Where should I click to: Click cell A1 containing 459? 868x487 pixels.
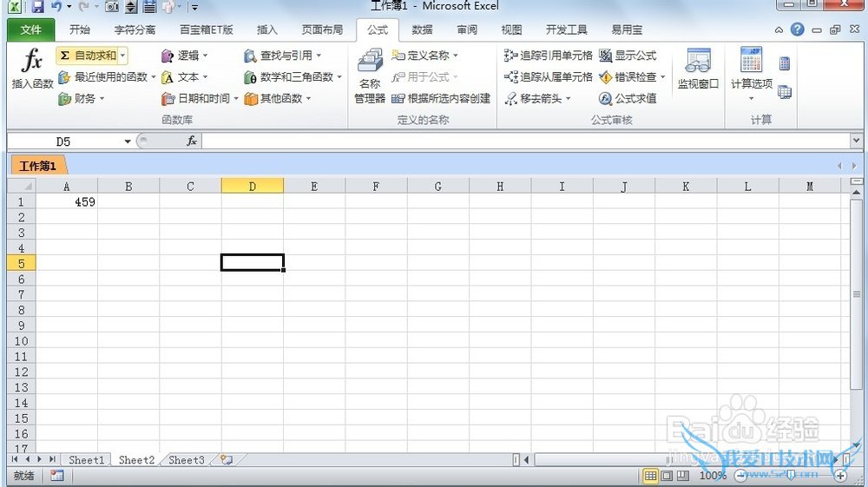tap(67, 202)
